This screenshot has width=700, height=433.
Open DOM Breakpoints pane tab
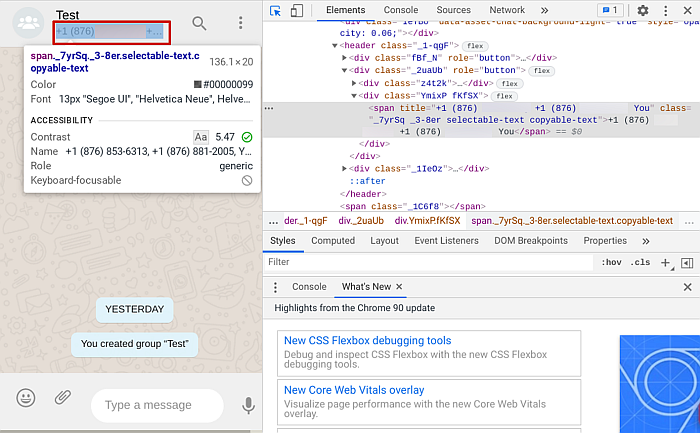pyautogui.click(x=531, y=241)
